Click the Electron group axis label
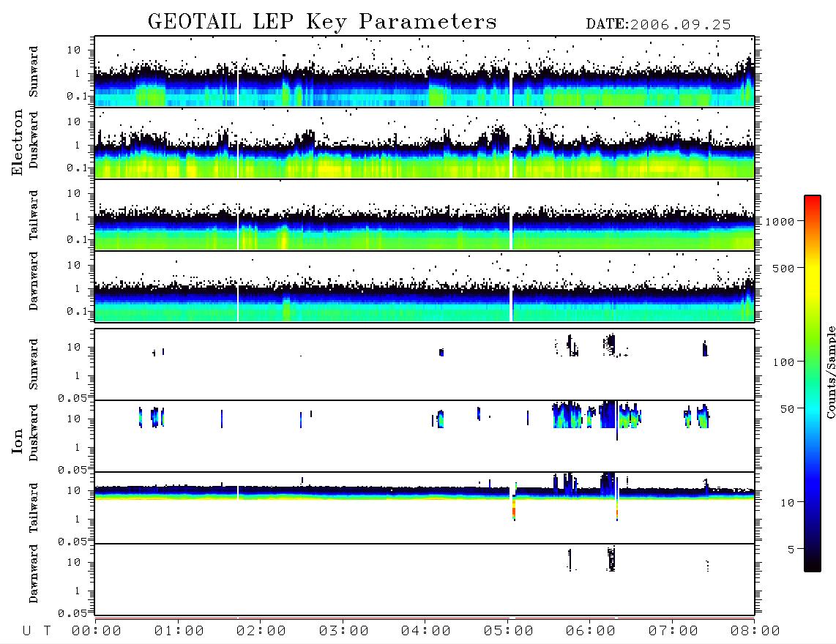This screenshot has height=644, width=836. [x=18, y=142]
